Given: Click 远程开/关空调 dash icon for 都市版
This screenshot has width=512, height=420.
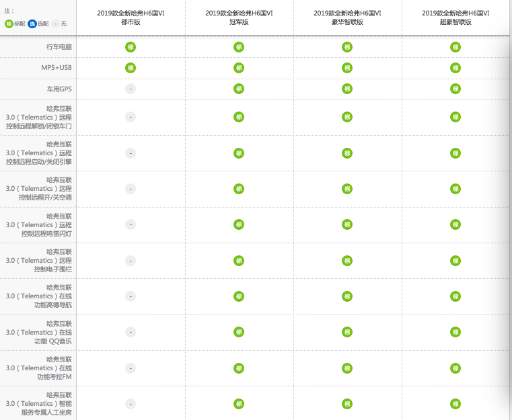Looking at the screenshot, I should (131, 189).
